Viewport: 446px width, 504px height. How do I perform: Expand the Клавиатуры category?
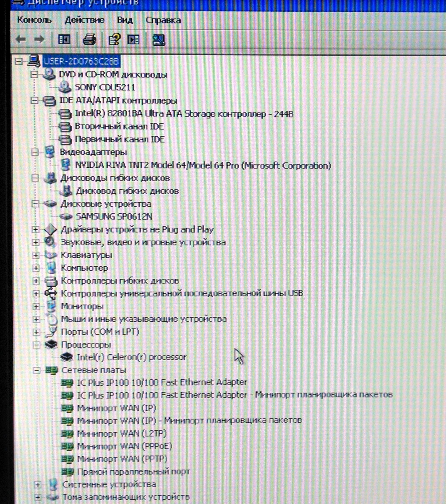[x=36, y=255]
